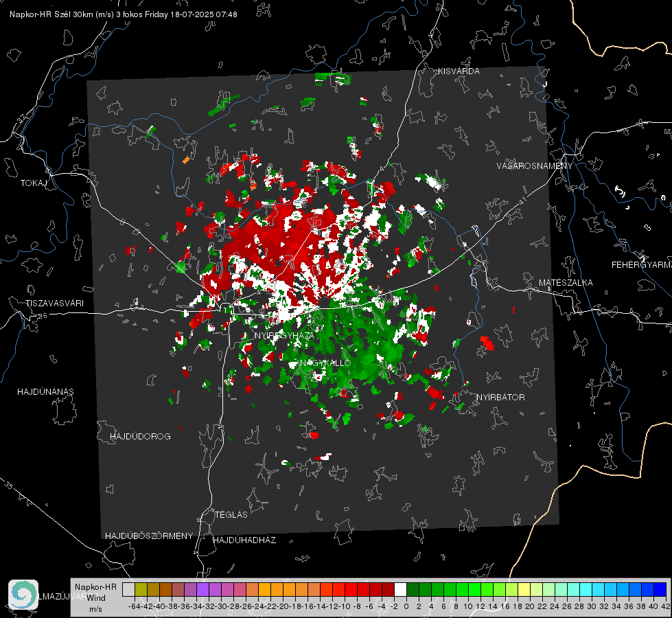Click the KISVÁRDA city label
Viewport: 672px width, 618px height.
point(459,71)
